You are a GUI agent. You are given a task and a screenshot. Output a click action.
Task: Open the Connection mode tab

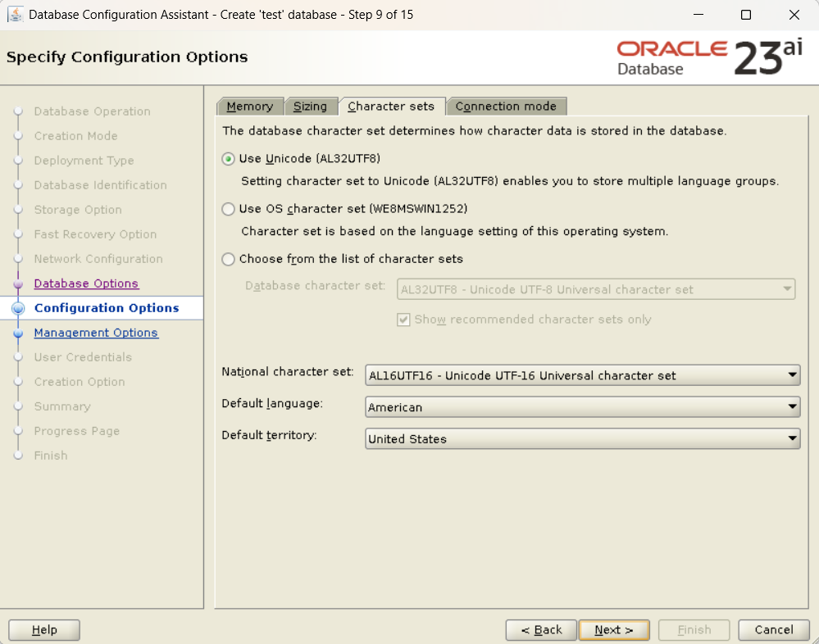point(506,107)
